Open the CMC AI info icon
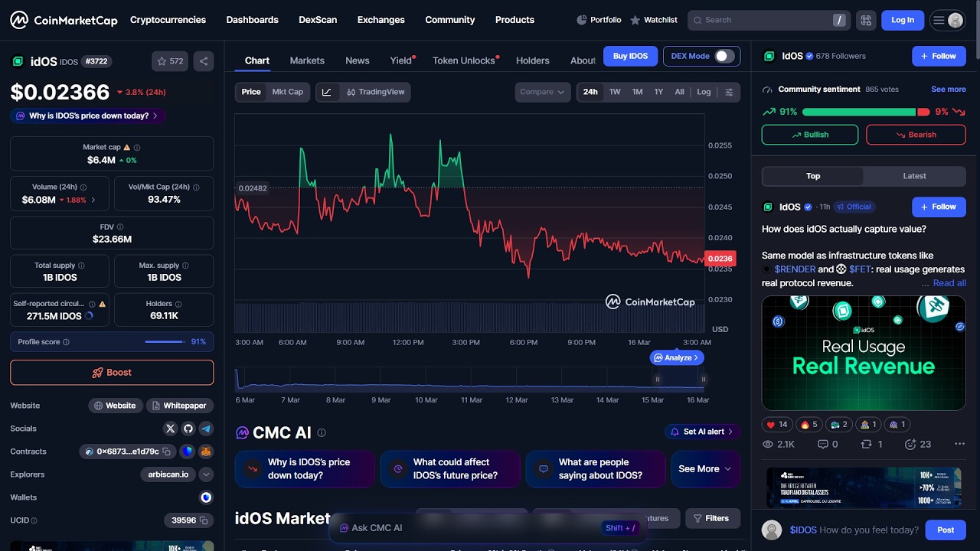This screenshot has width=980, height=551. [x=322, y=432]
